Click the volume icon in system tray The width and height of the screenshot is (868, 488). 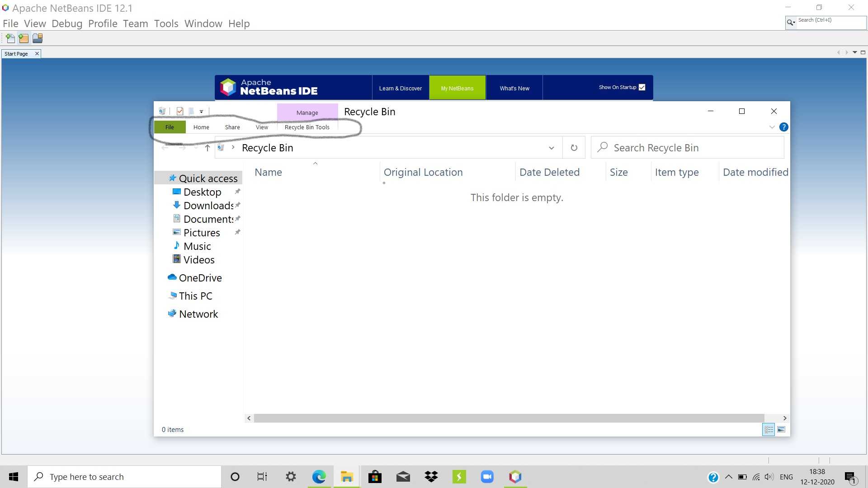769,477
